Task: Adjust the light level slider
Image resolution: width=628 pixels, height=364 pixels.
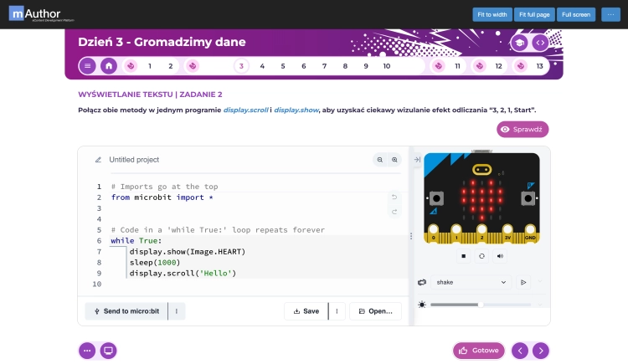Action: click(481, 305)
